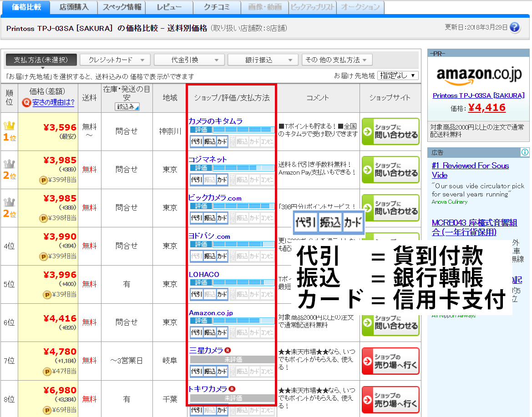
Task: Click the gold crown icon for rank 1
Action: pyautogui.click(x=9, y=126)
